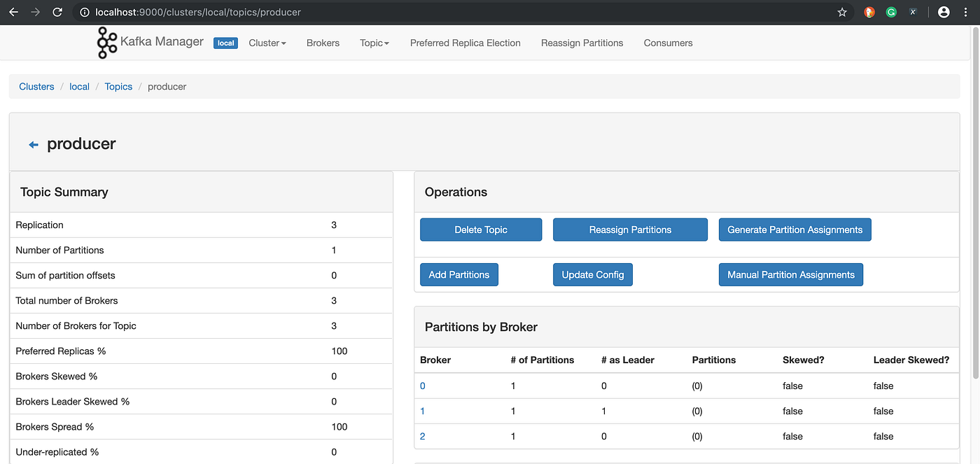Navigate to Topics via the breadcrumb
Viewport: 980px width, 464px height.
[118, 86]
